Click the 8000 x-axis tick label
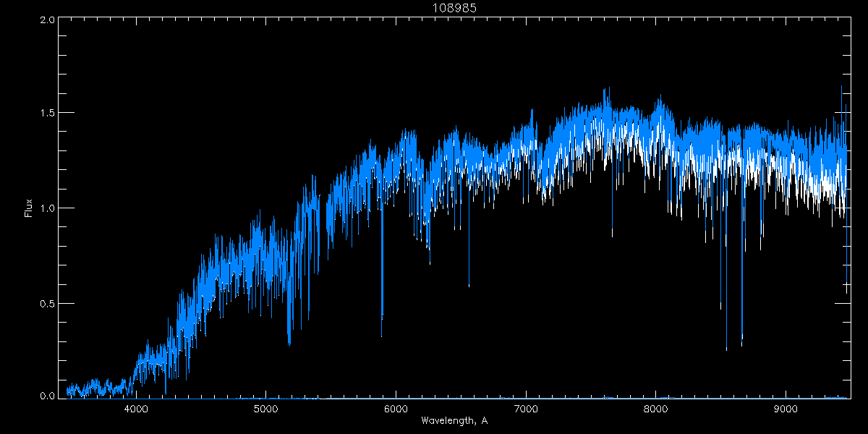868x434 pixels. [656, 409]
